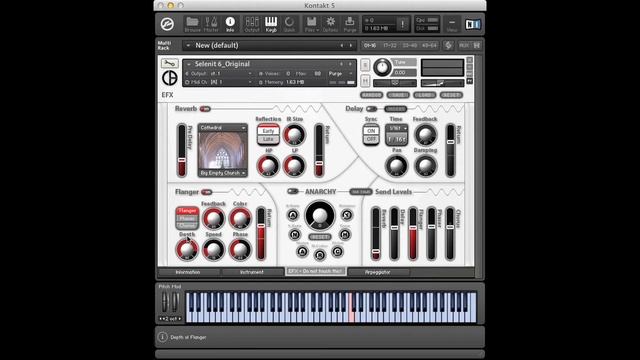Click the Kontakt logo at toolbar left
The width and height of the screenshot is (640, 360).
point(167,24)
